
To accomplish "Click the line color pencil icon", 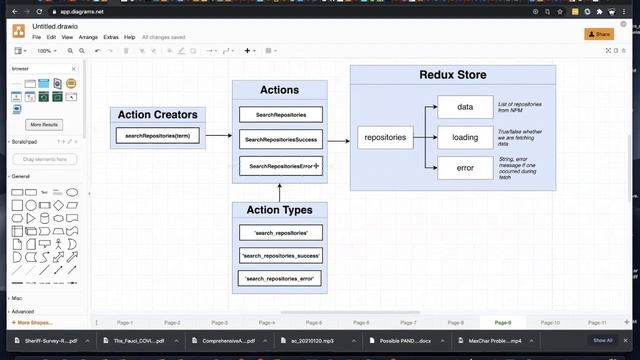I will point(182,51).
